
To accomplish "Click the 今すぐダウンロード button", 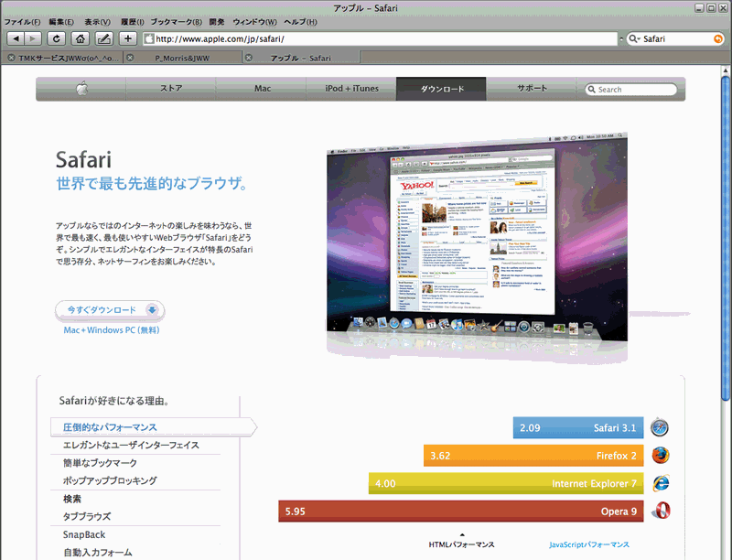I will pos(110,310).
